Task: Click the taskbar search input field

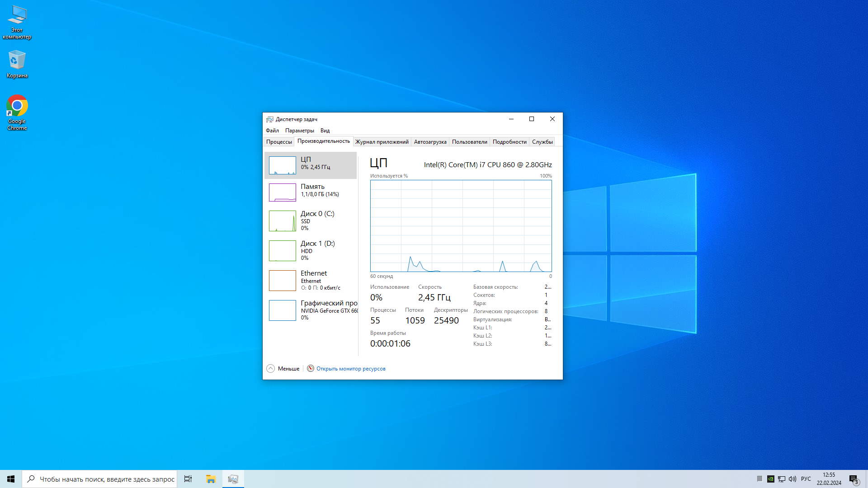Action: (107, 479)
